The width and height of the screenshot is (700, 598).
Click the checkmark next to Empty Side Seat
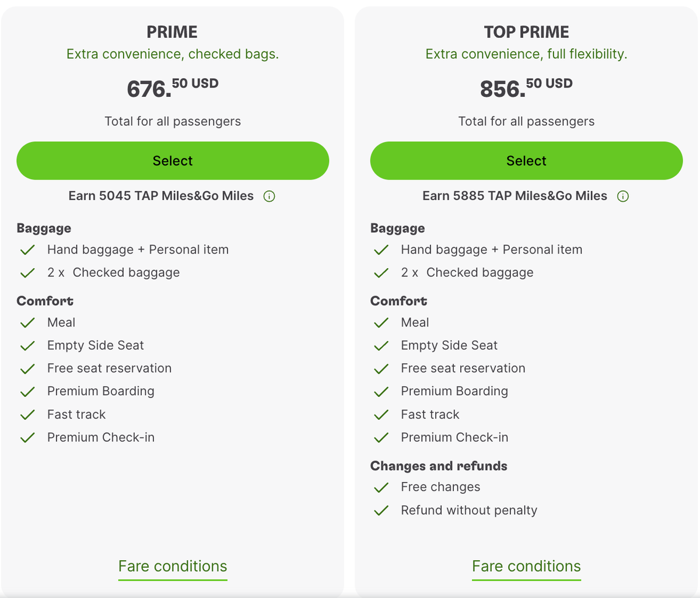click(x=27, y=345)
